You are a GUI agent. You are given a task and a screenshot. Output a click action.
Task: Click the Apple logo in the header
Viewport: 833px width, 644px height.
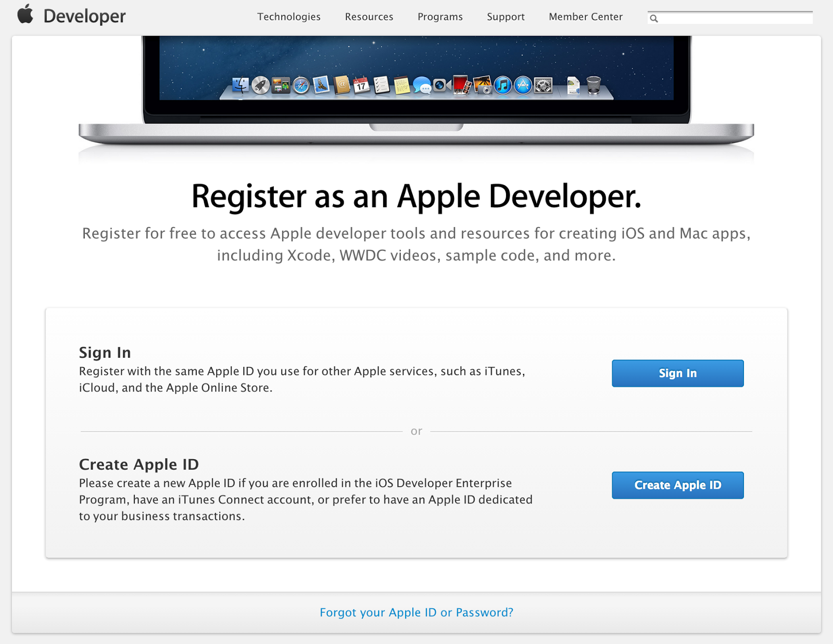click(25, 14)
